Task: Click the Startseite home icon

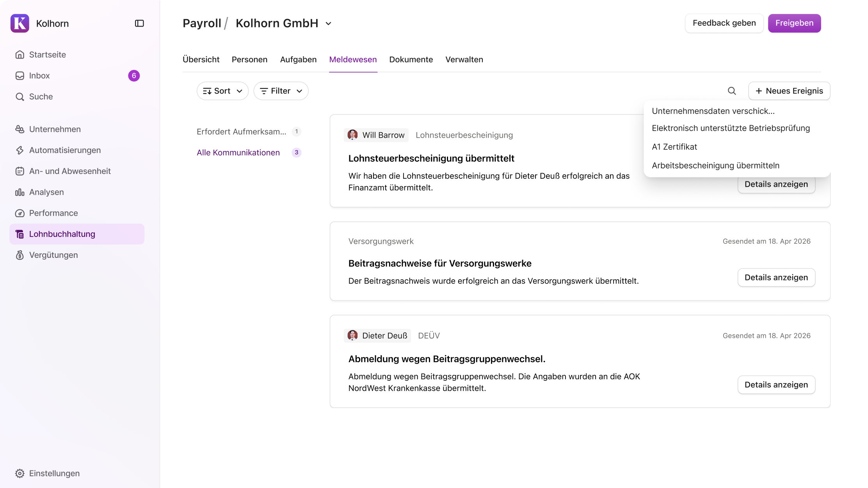Action: (20, 55)
